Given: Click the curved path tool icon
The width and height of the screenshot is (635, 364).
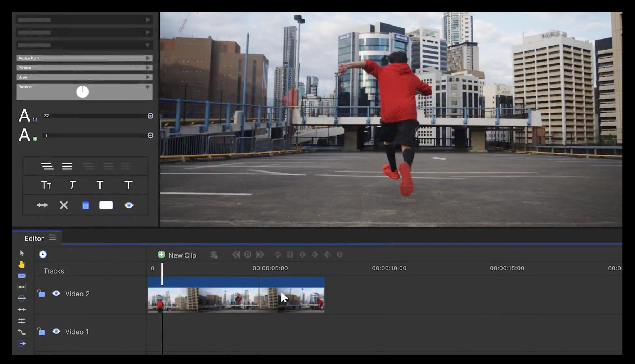Looking at the screenshot, I should [x=22, y=332].
